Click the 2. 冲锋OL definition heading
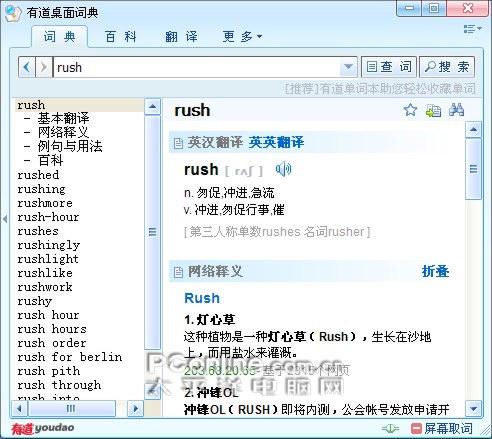The width and height of the screenshot is (492, 439). coord(211,393)
